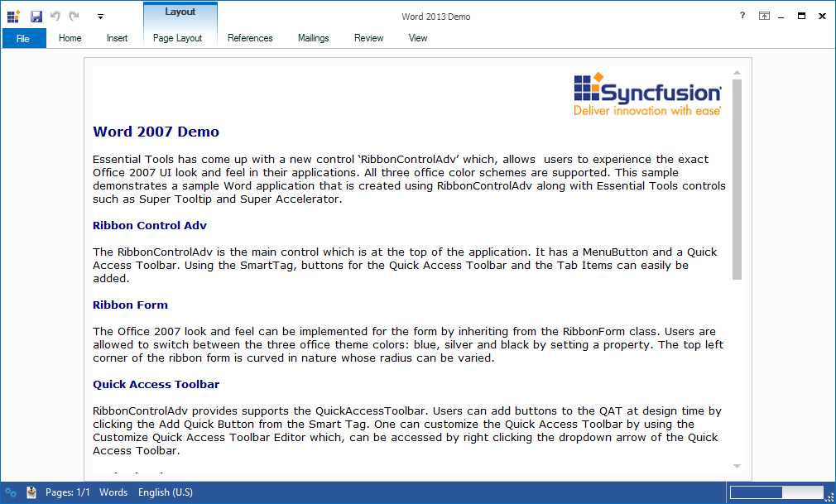Click the zoom slider at bottom right

[x=781, y=492]
